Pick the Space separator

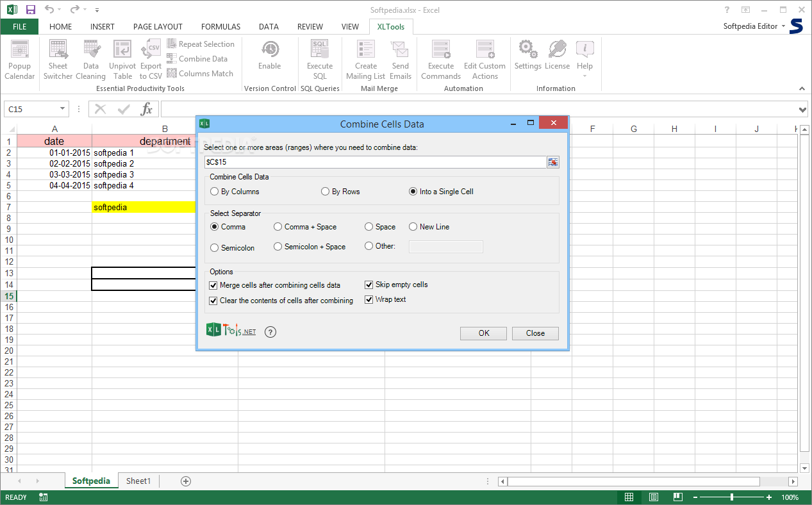pos(380,227)
